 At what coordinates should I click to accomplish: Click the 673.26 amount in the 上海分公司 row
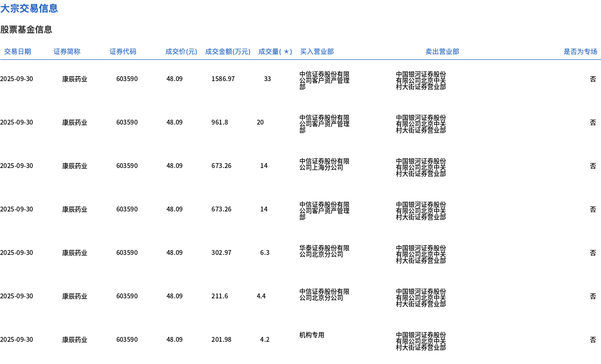coord(222,166)
